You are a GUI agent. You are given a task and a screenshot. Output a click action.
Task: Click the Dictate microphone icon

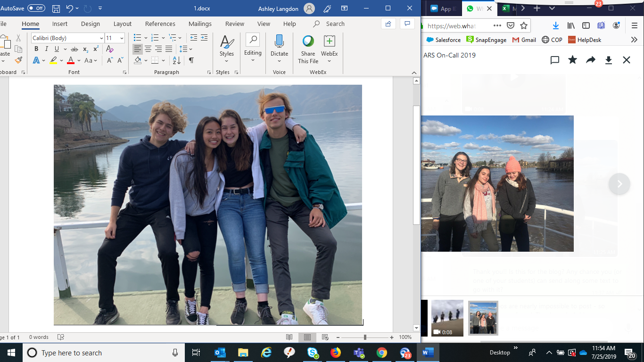pos(279,42)
